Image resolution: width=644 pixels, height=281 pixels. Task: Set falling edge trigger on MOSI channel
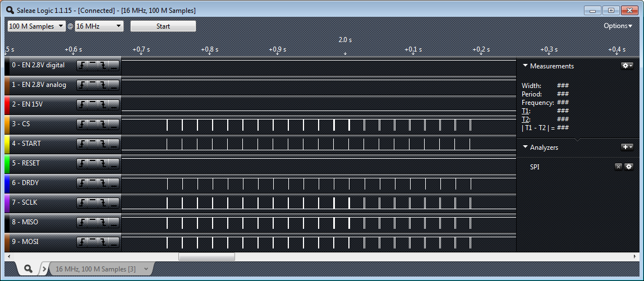click(103, 242)
